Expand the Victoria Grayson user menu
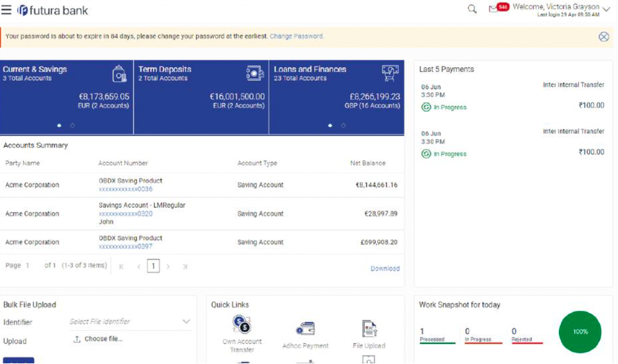Viewport: 618px width, 364px height. 605,9
